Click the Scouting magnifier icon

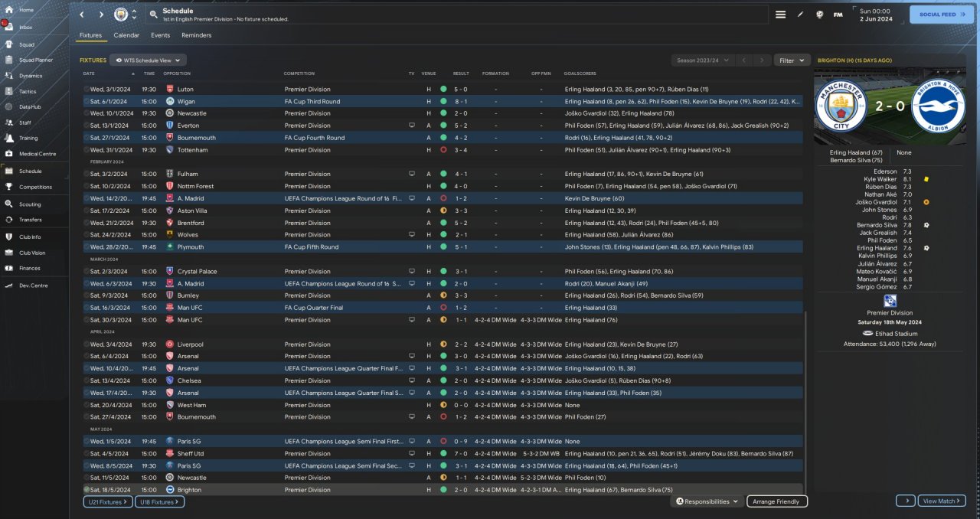click(10, 204)
